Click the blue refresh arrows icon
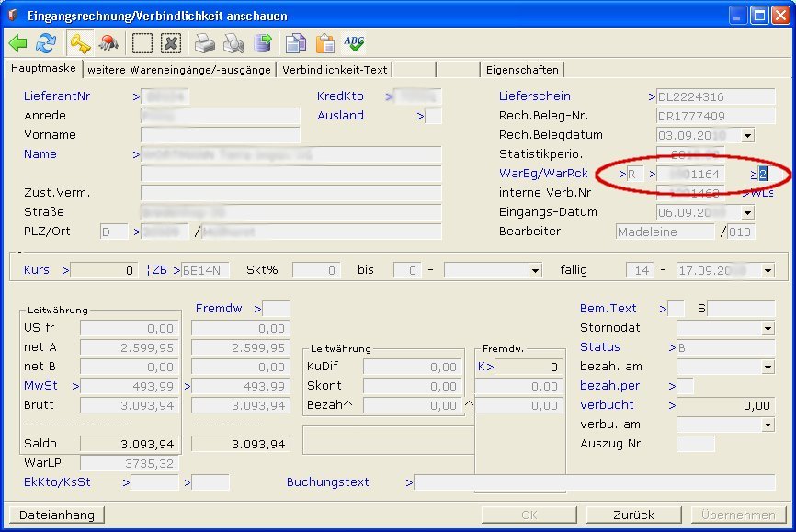 click(x=46, y=43)
